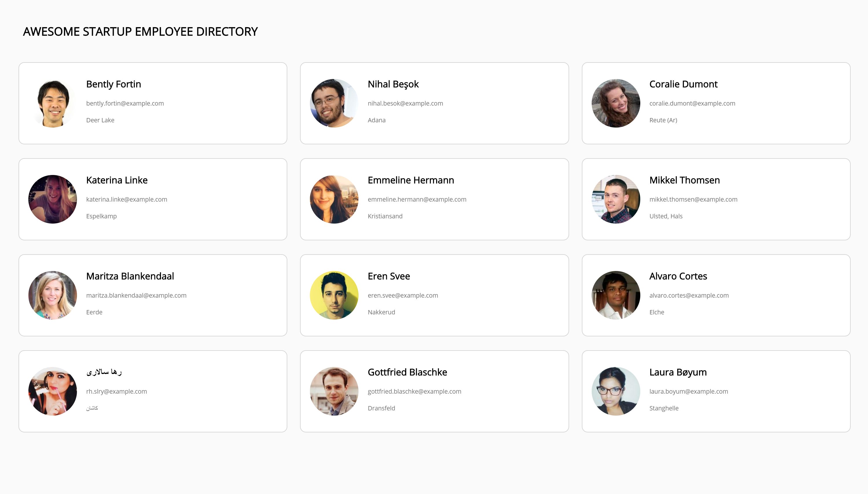This screenshot has width=868, height=494.
Task: Click Nihal Beşok's avatar picture
Action: 334,103
